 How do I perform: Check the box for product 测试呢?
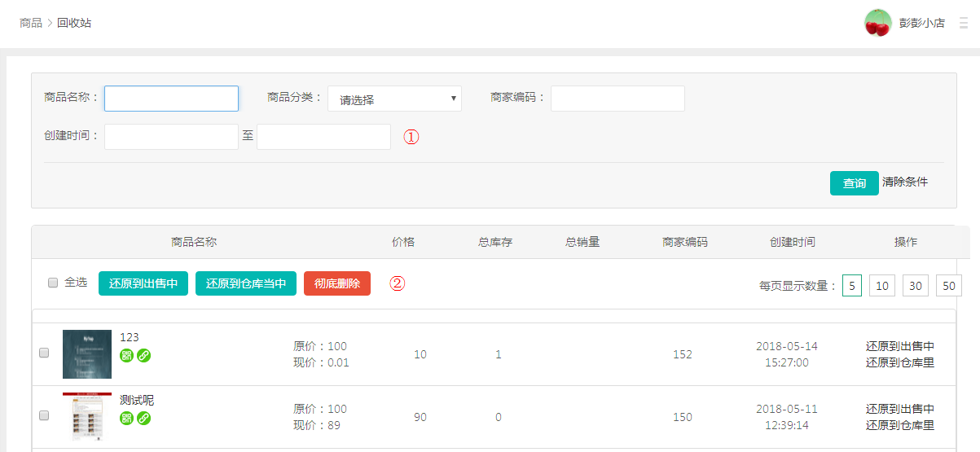44,415
